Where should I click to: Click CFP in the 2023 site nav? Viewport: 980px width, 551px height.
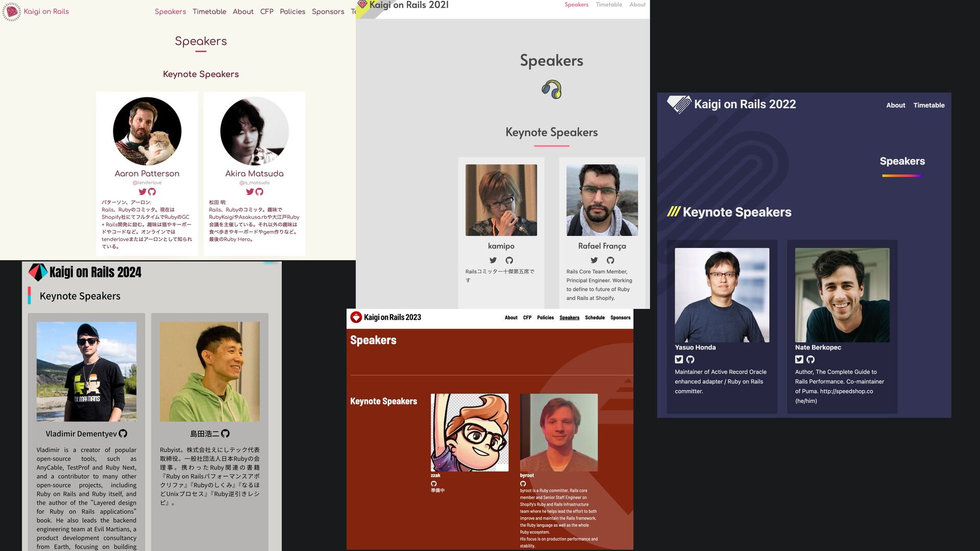[x=527, y=317]
